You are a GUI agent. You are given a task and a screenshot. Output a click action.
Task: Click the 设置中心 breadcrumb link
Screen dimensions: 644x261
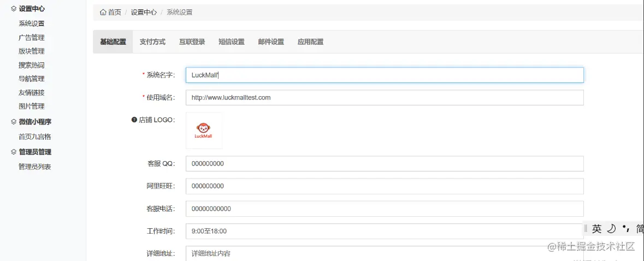pos(144,13)
